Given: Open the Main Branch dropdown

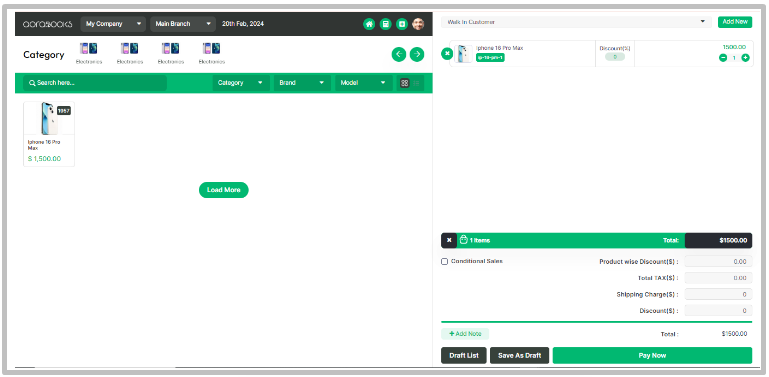Looking at the screenshot, I should 183,24.
